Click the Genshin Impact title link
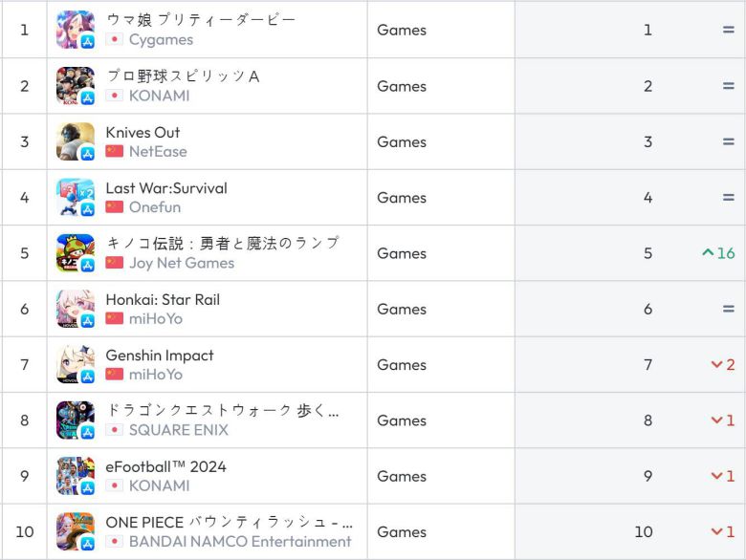This screenshot has width=746, height=560. point(160,355)
